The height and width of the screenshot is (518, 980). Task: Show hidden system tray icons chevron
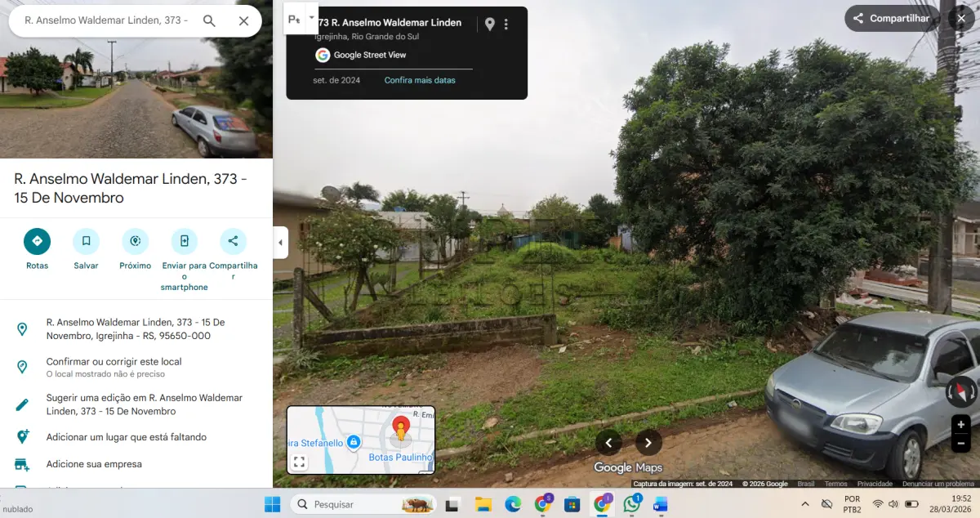pyautogui.click(x=805, y=504)
